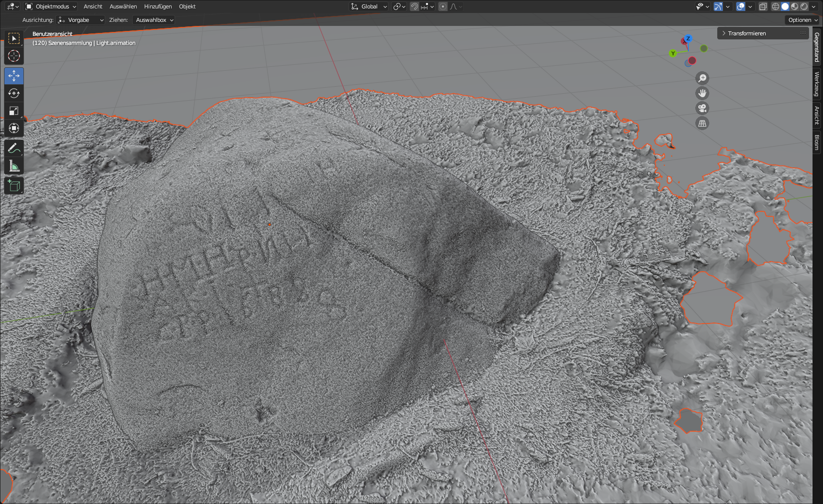Open the Objektmodus mode dropdown
This screenshot has width=823, height=504.
coord(51,6)
